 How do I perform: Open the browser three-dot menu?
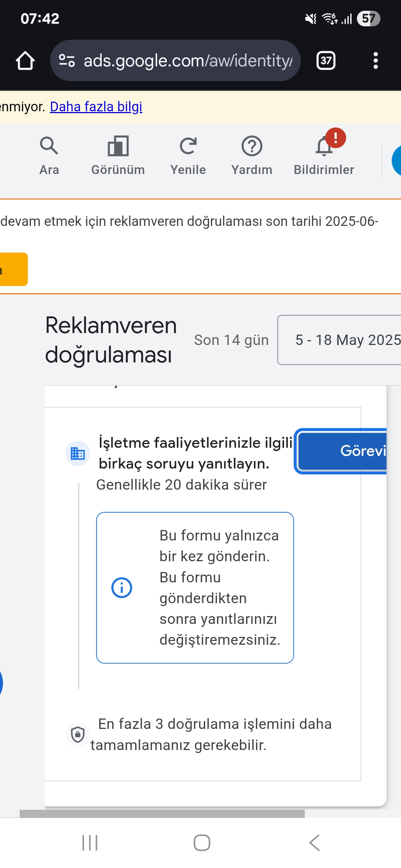click(376, 60)
